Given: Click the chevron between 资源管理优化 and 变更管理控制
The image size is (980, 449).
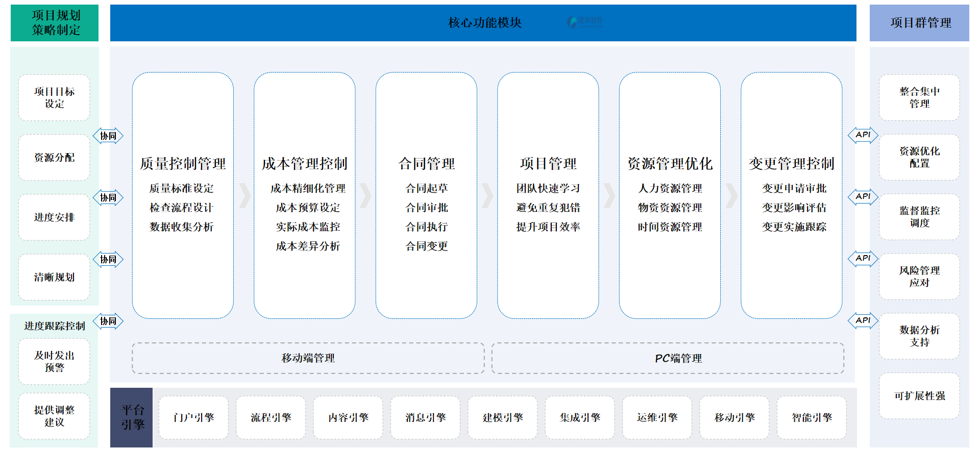Looking at the screenshot, I should point(731,195).
